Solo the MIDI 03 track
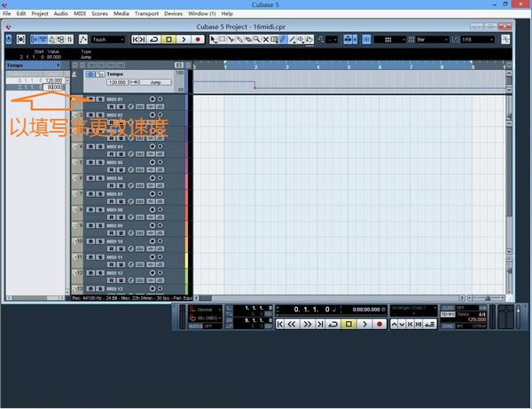 (99, 130)
